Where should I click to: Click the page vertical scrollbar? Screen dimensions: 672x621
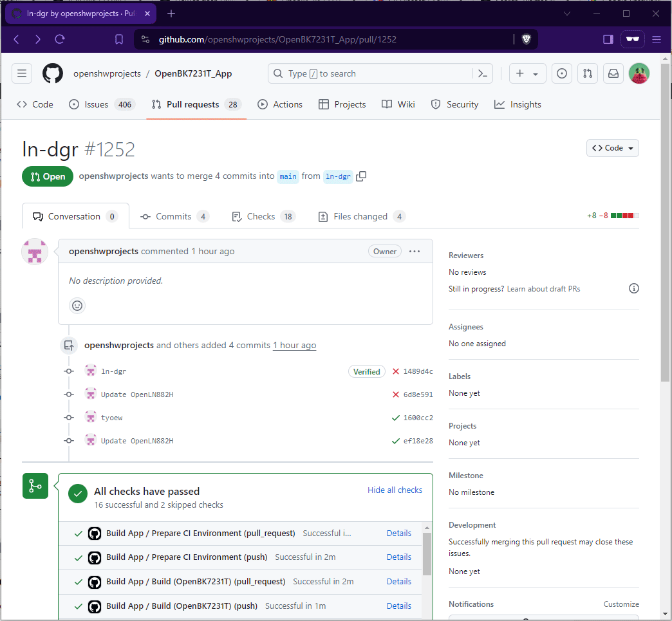point(665,223)
